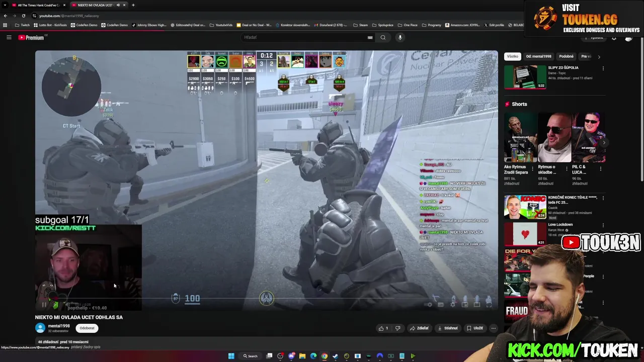Start voice search with the microphone
This screenshot has width=644, height=362.
pos(400,37)
